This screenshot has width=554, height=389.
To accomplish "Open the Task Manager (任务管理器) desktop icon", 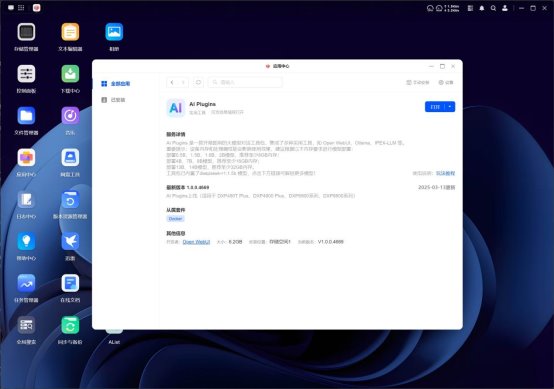I will (x=26, y=283).
